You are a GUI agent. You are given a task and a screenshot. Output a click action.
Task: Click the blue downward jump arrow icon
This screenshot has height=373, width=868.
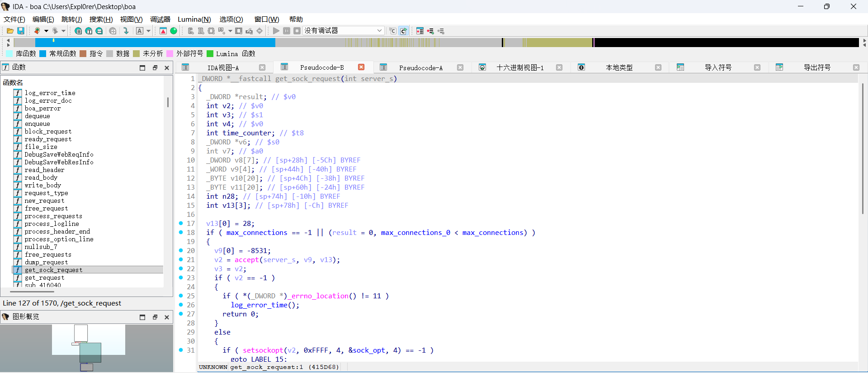[x=126, y=31]
